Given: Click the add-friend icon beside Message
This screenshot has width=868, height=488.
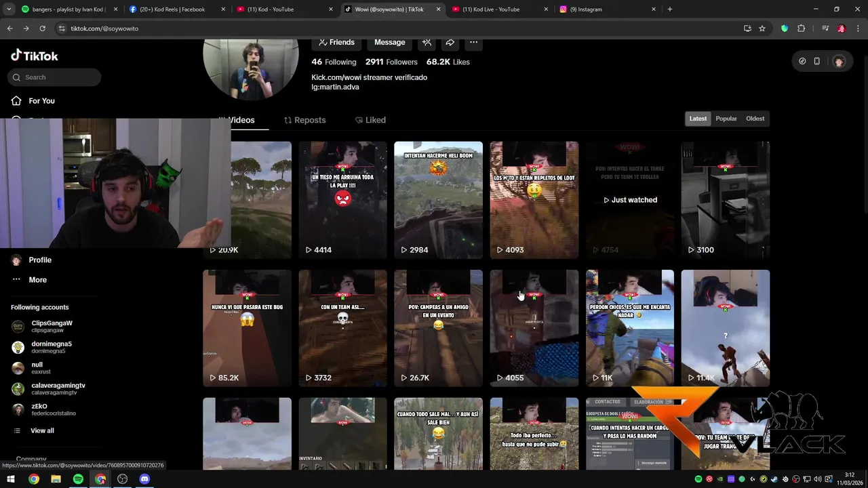Looking at the screenshot, I should pos(427,42).
